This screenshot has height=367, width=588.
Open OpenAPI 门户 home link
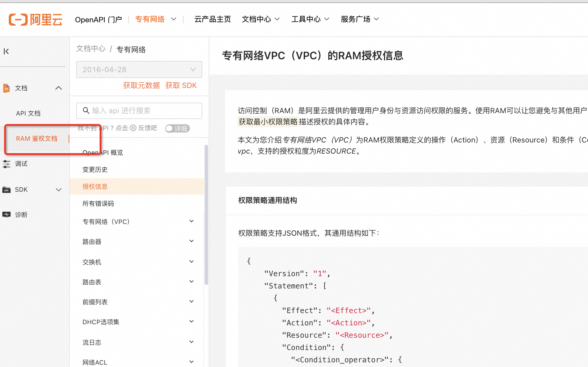[98, 20]
